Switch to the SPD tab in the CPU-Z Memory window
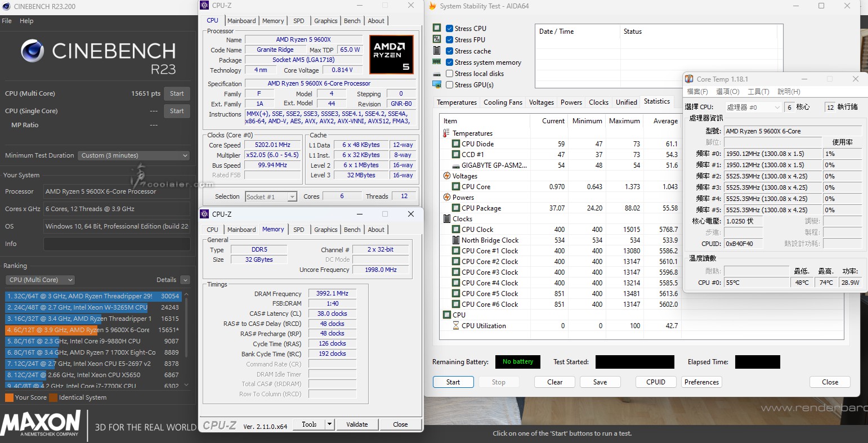Viewport: 868px width, 443px height. tap(299, 230)
